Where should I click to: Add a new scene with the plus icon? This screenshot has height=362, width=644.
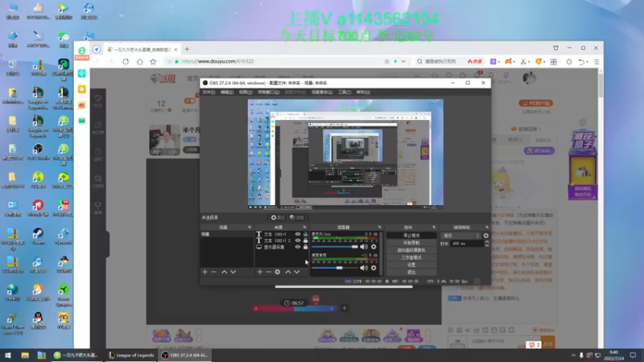pyautogui.click(x=204, y=272)
